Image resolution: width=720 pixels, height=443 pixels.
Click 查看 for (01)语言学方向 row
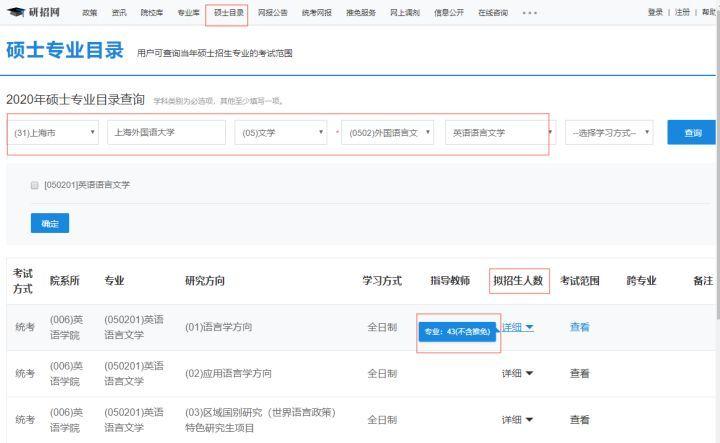(579, 327)
